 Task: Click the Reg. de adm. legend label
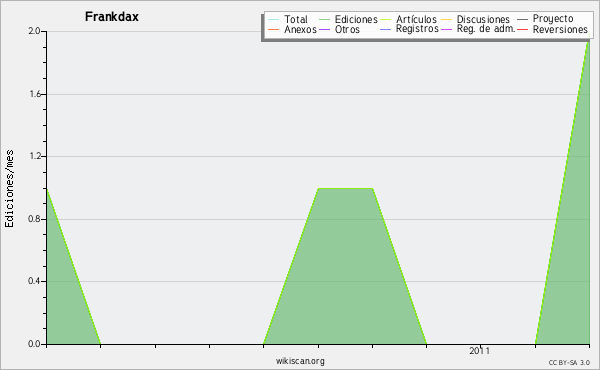coord(486,29)
